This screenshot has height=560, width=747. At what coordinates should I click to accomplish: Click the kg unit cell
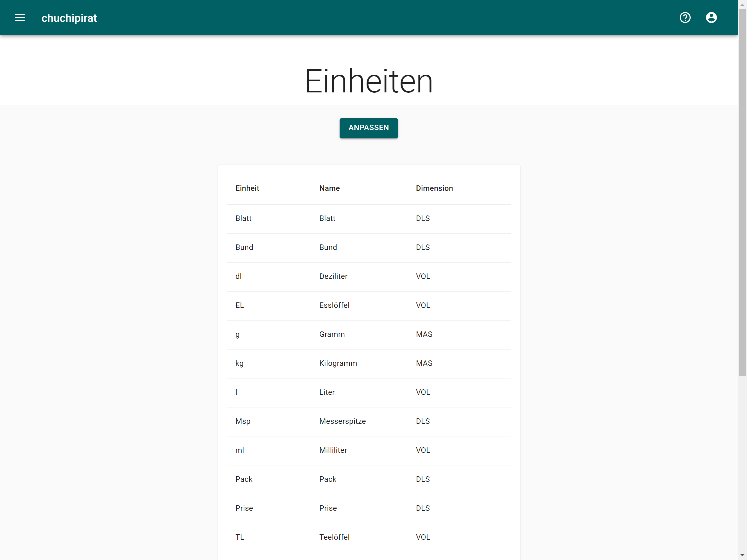point(240,363)
